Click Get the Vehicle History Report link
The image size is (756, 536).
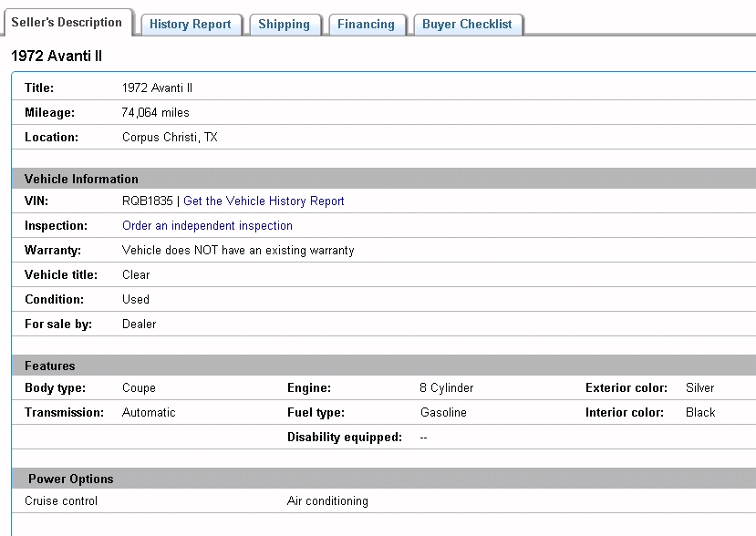click(264, 201)
